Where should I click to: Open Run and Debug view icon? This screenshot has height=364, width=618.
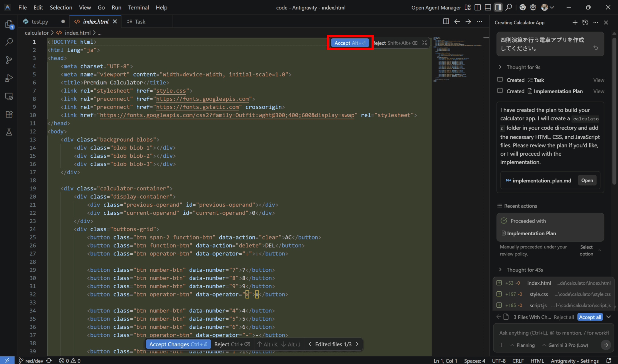(x=9, y=78)
